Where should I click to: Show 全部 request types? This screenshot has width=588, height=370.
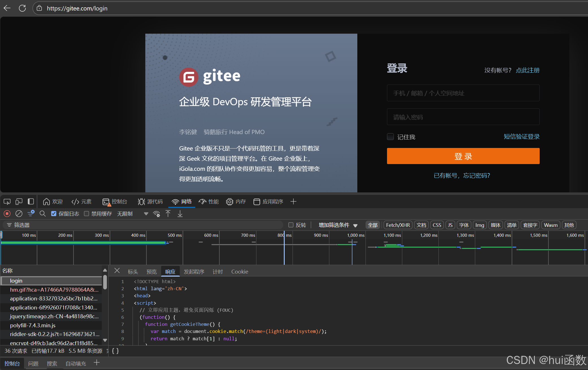tap(373, 225)
